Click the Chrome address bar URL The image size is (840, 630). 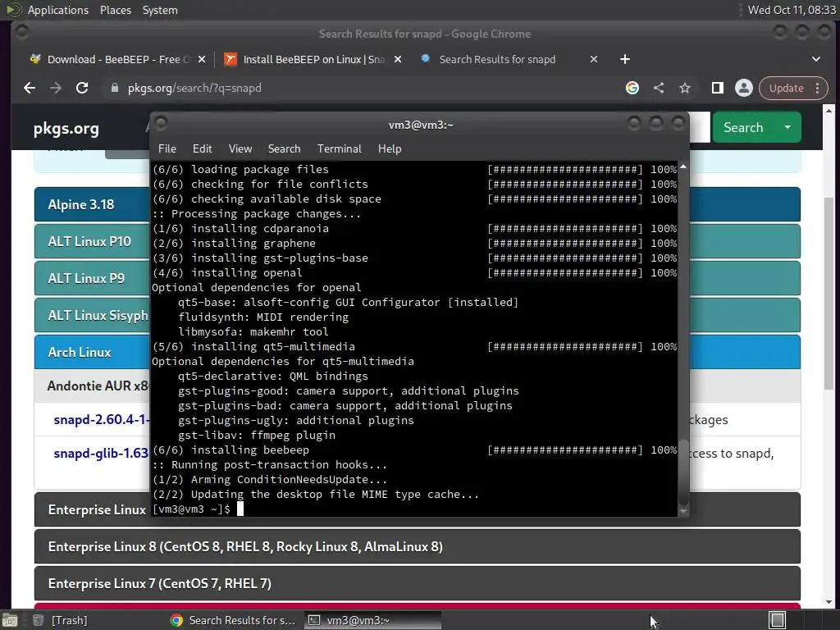click(x=194, y=88)
